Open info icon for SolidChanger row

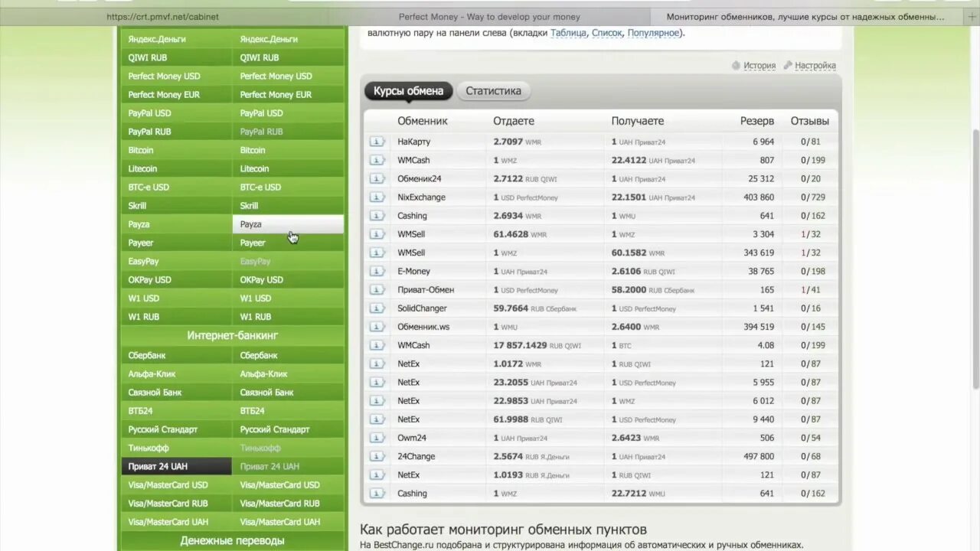[377, 308]
